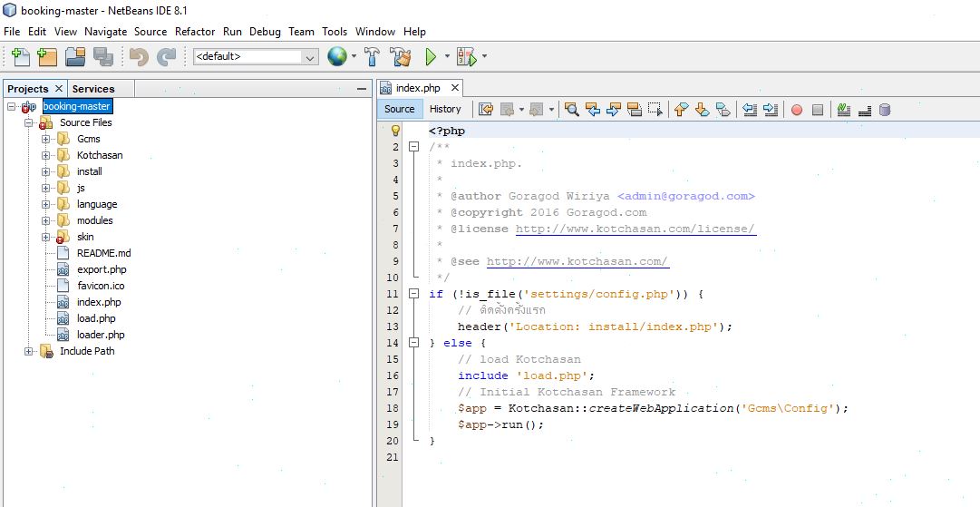Screen dimensions: 980x507
Task: Click the Redo arrow icon
Action: tap(166, 57)
